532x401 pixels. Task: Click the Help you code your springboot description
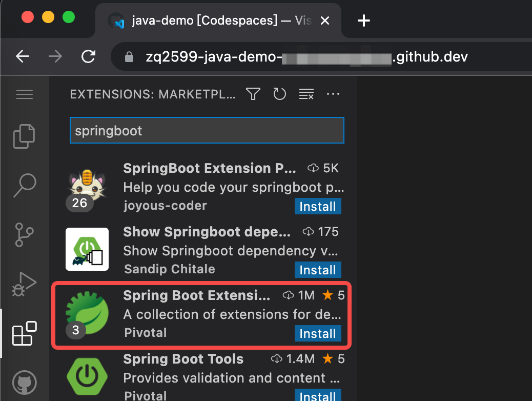point(233,188)
